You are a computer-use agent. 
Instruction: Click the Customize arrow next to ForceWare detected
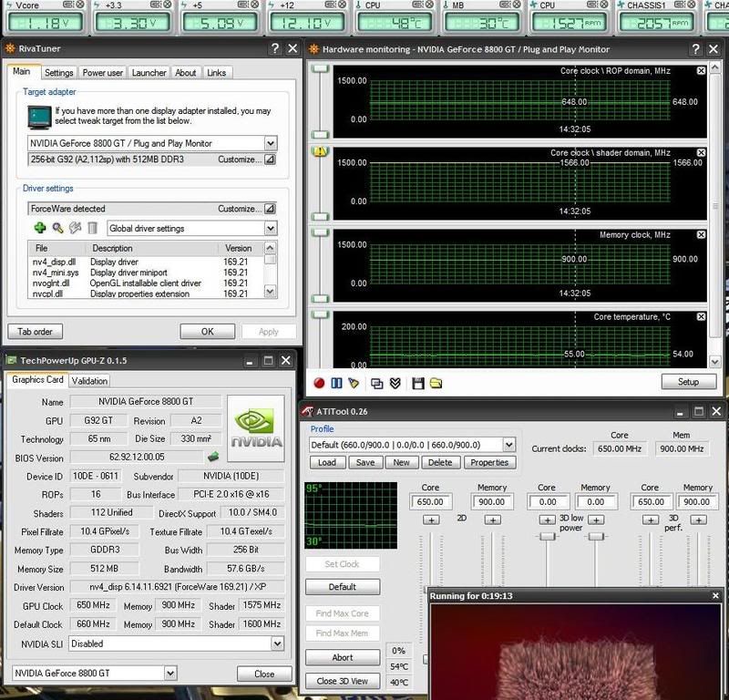[x=270, y=209]
